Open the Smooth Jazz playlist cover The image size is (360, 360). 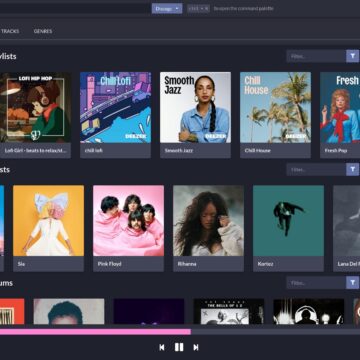195,107
